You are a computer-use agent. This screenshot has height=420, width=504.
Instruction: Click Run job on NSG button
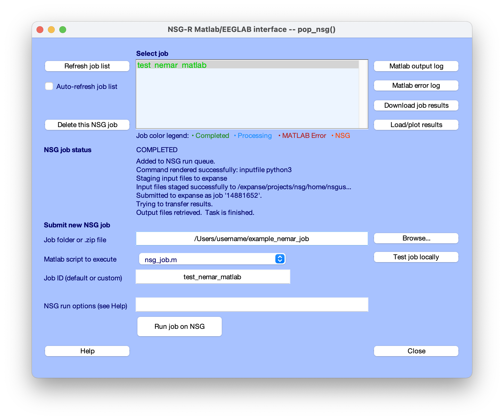(180, 327)
